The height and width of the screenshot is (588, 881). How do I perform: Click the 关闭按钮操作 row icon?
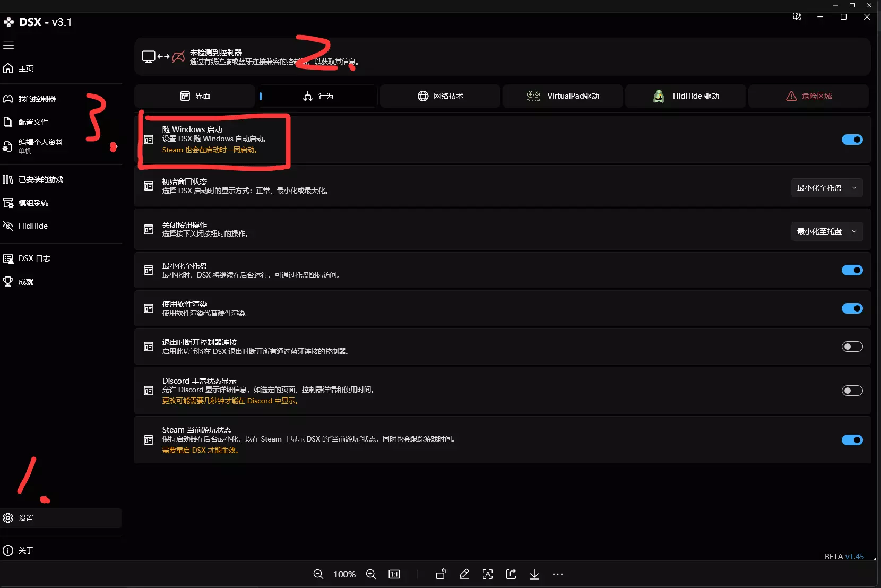coord(149,229)
